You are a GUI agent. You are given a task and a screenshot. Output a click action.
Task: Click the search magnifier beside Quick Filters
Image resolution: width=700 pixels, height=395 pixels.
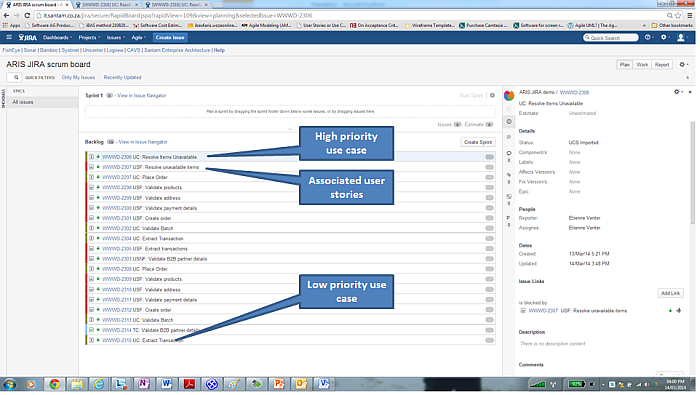[16, 77]
